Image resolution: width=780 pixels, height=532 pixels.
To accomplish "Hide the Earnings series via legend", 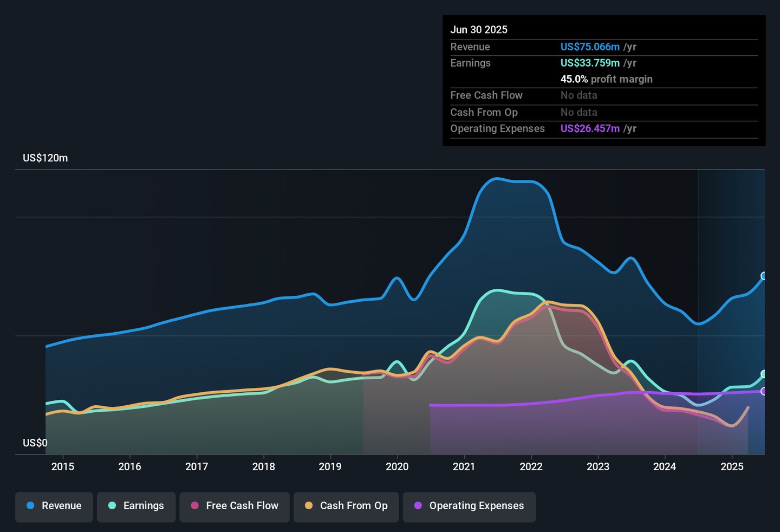I will pos(136,506).
